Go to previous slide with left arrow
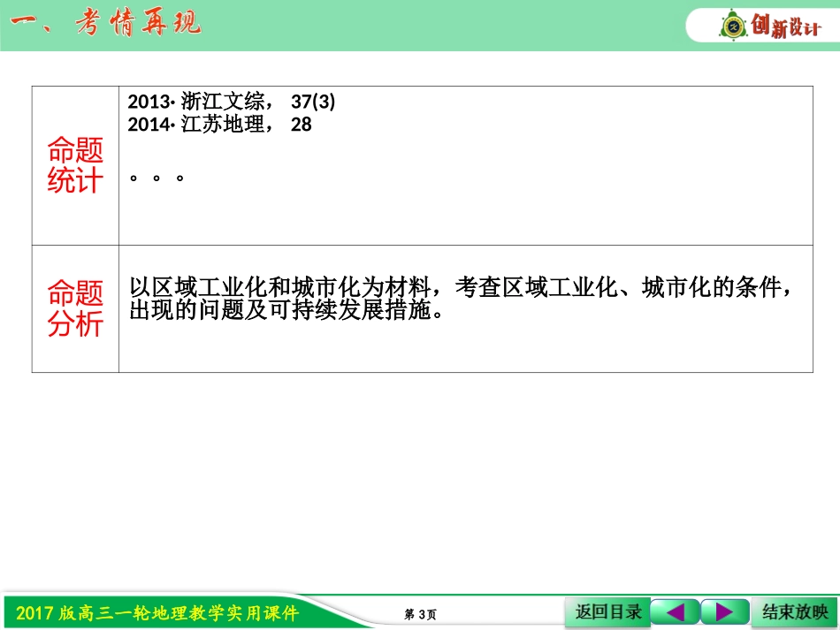Screen dimensions: 840x630 pos(675,611)
